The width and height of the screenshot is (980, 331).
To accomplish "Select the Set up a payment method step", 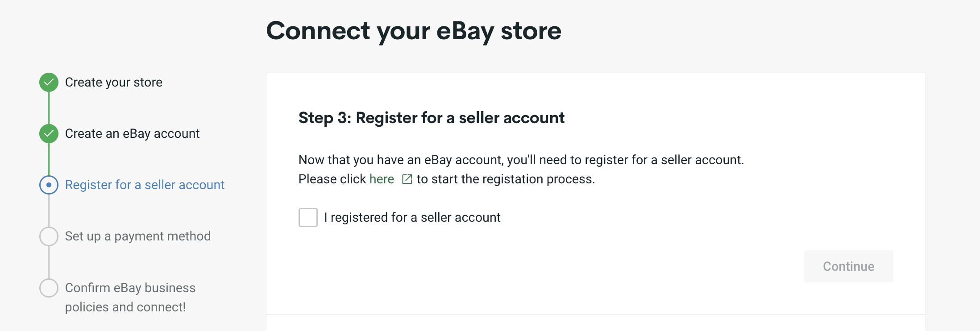I will pos(138,236).
